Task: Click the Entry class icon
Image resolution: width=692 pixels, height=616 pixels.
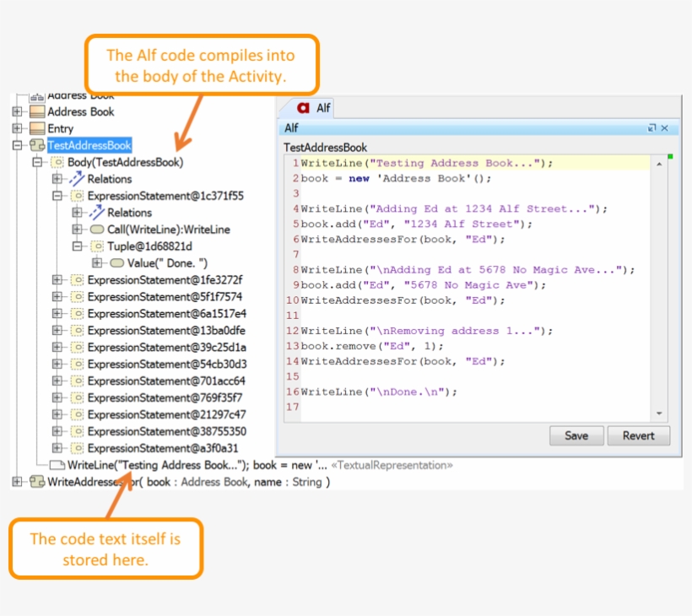Action: pos(37,128)
